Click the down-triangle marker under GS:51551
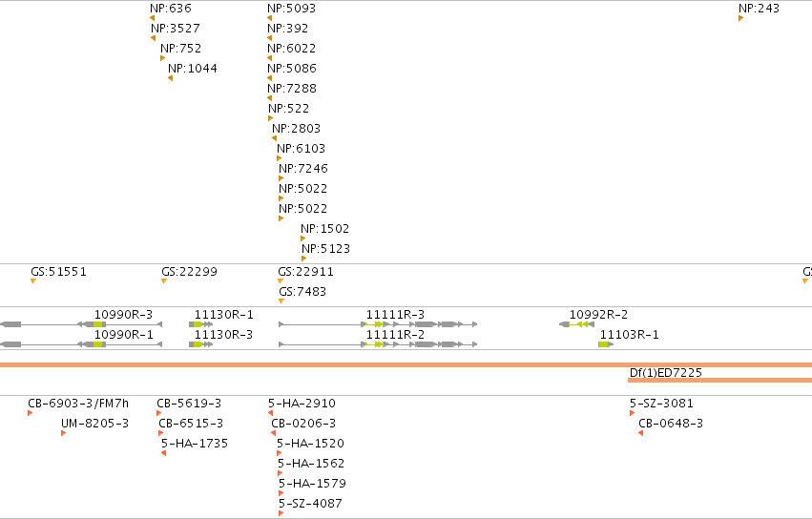 pos(33,281)
